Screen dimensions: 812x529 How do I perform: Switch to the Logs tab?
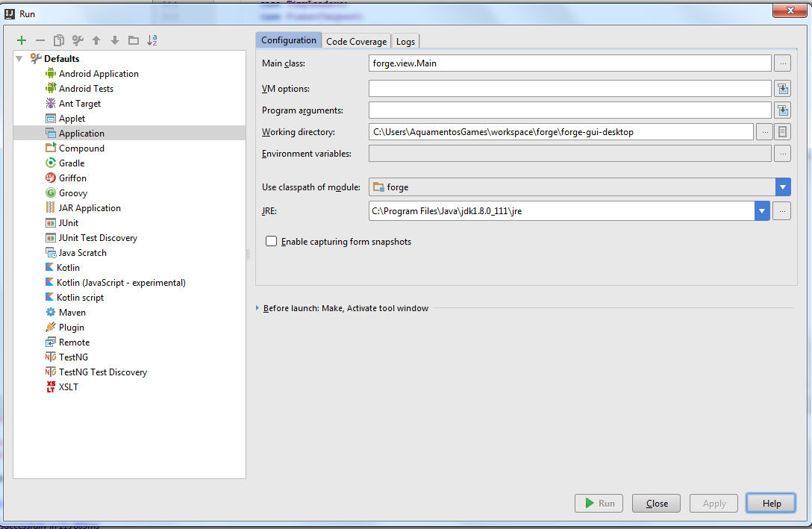(405, 42)
